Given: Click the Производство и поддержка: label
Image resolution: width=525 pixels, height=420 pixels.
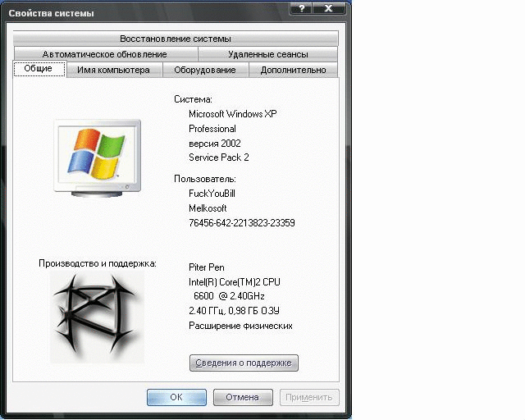Looking at the screenshot, I should point(98,263).
